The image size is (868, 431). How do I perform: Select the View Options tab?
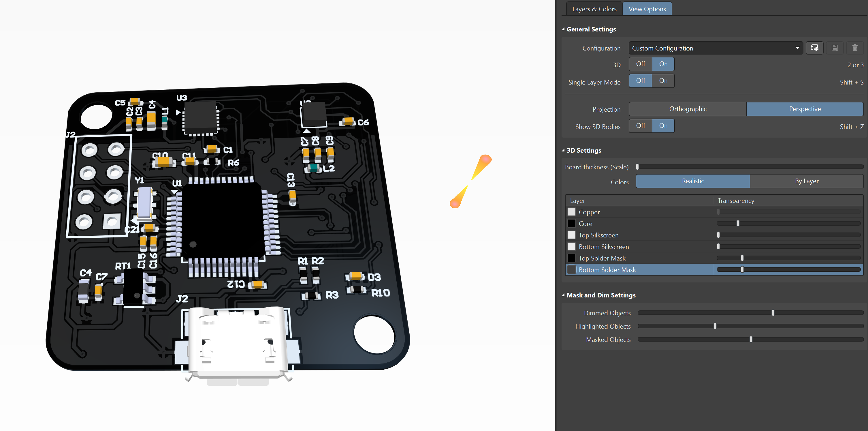tap(647, 9)
